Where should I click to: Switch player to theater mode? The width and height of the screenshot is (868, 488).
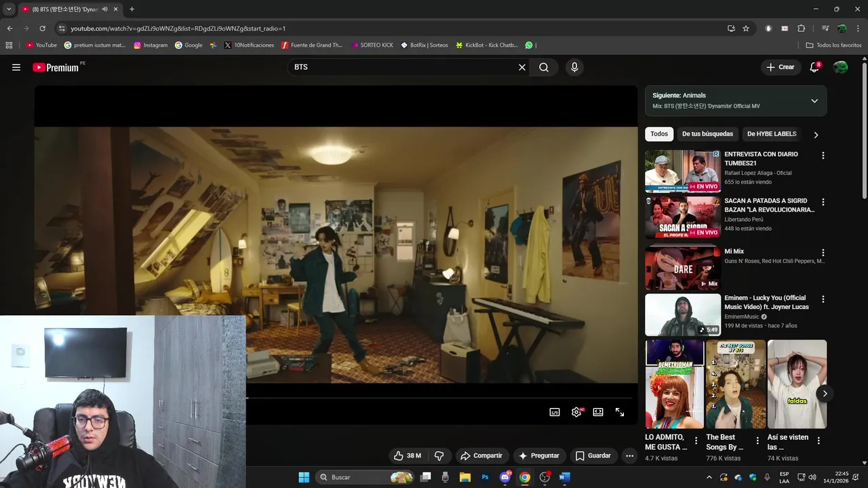click(x=598, y=412)
